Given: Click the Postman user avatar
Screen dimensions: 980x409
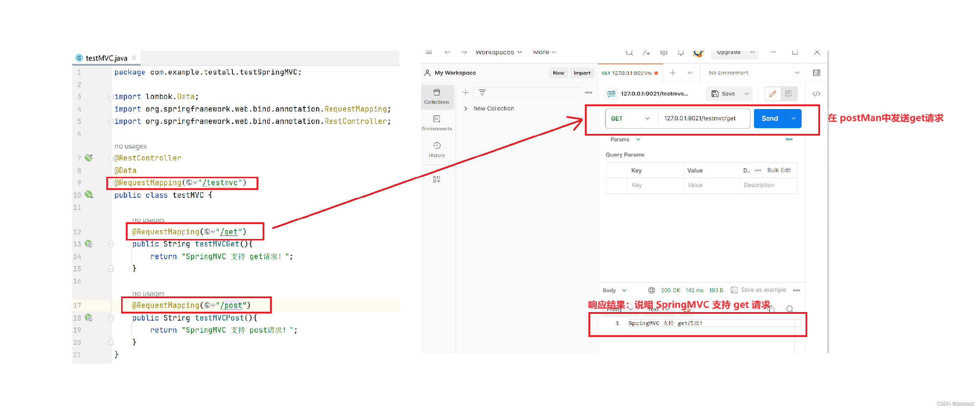Looking at the screenshot, I should click(x=698, y=54).
